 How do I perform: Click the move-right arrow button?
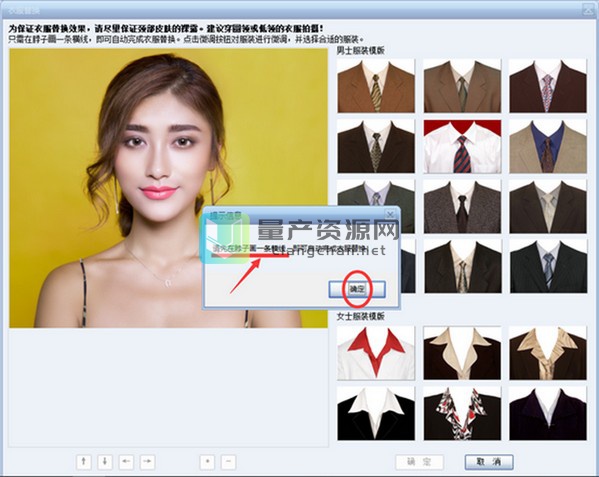coord(147,462)
